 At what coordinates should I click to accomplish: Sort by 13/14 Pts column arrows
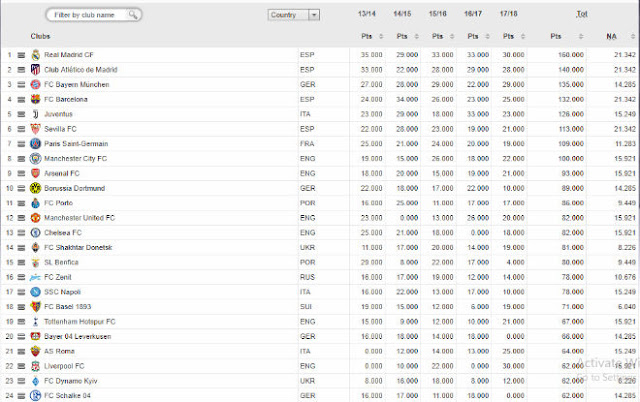[381, 36]
